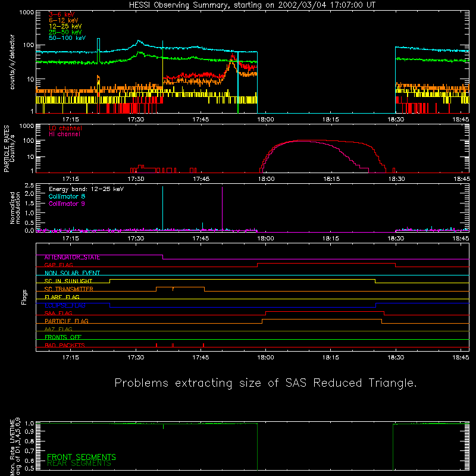
Task: Select the 12-25 keV legend label
Action: pyautogui.click(x=65, y=26)
